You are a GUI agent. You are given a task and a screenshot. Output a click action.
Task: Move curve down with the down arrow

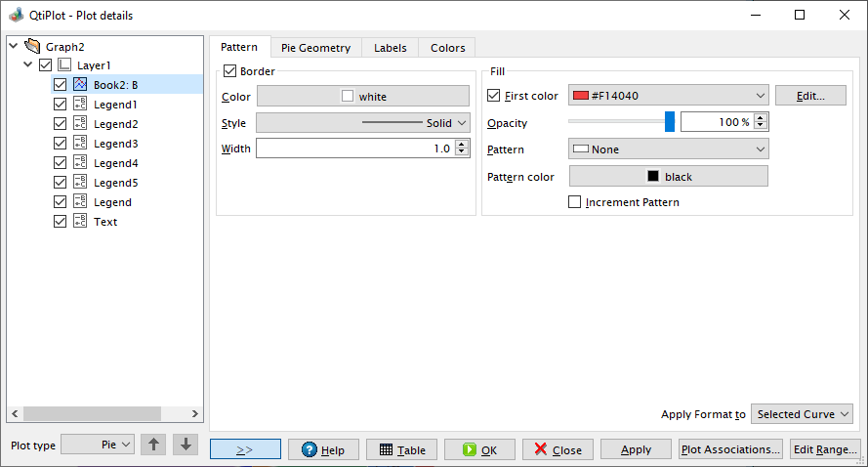pyautogui.click(x=186, y=445)
